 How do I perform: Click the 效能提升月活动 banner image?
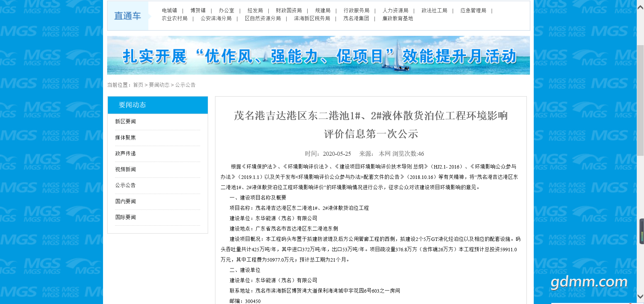tap(318, 55)
